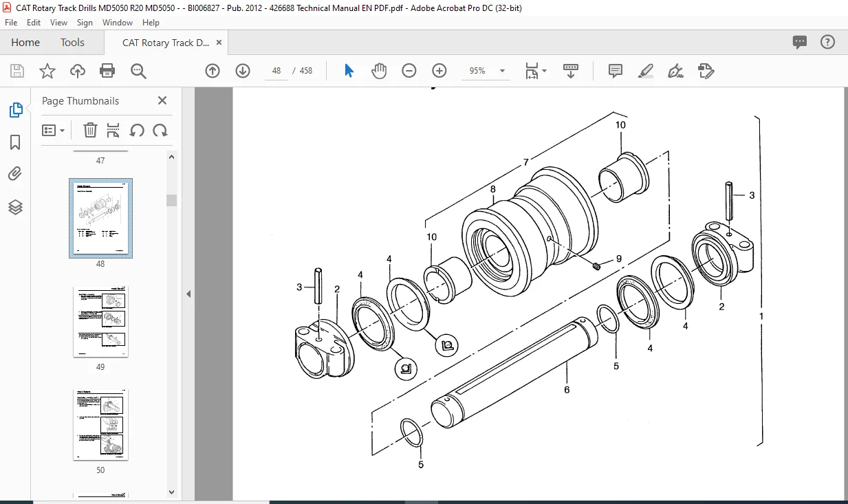Select page 49 thumbnail
848x504 pixels.
100,322
